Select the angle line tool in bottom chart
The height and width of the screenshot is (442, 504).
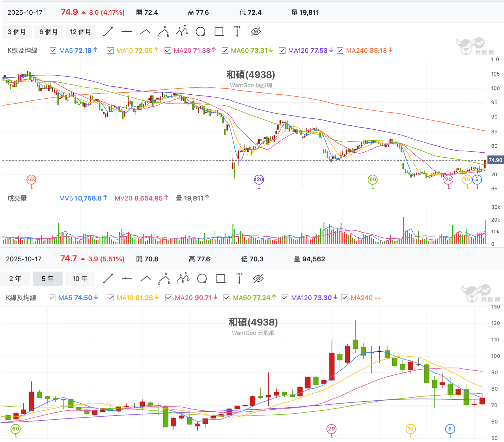[x=145, y=279]
